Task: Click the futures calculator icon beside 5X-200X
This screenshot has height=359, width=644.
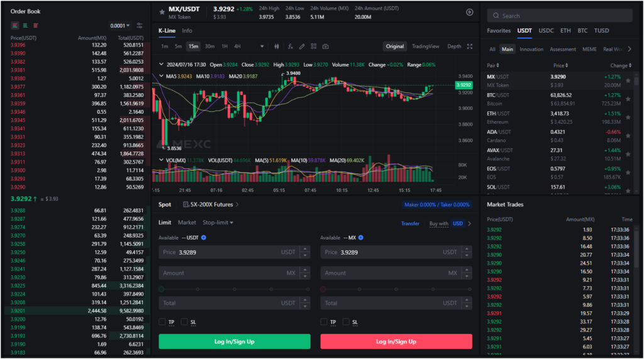Action: click(x=186, y=204)
